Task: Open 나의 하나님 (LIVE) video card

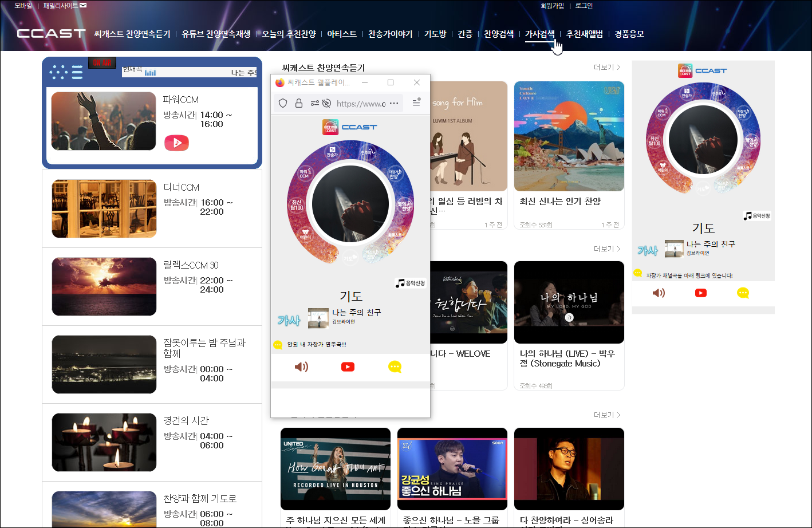Action: [x=569, y=325]
